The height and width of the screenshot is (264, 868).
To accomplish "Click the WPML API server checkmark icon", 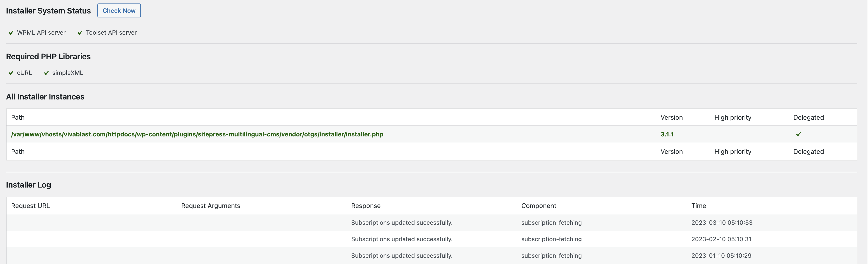I will [11, 33].
